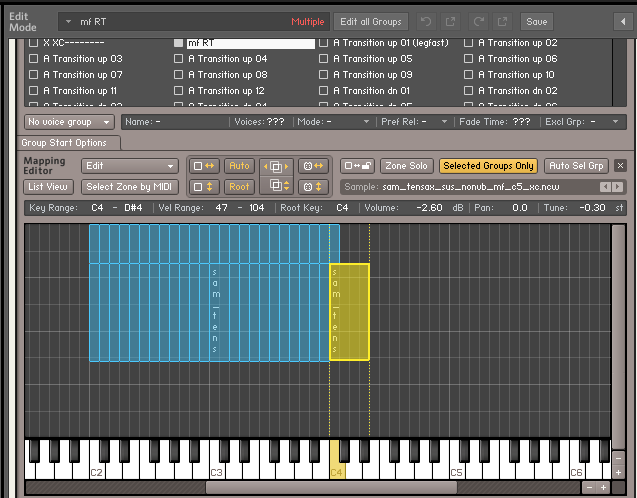637x498 pixels.
Task: Click the C5 piano key
Action: coord(455,467)
